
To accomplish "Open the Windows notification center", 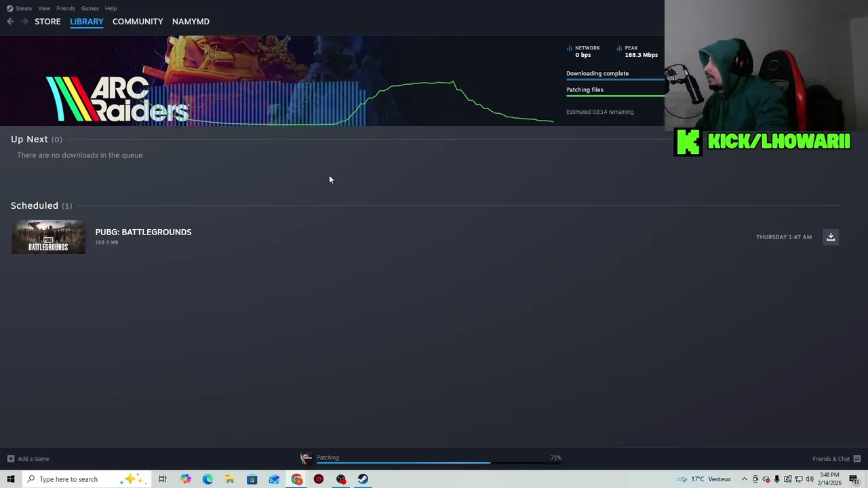I will coord(854,479).
